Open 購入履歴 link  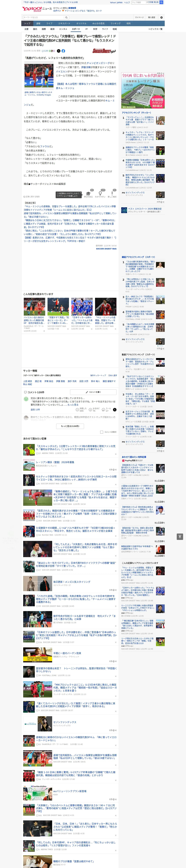(x=152, y=17)
